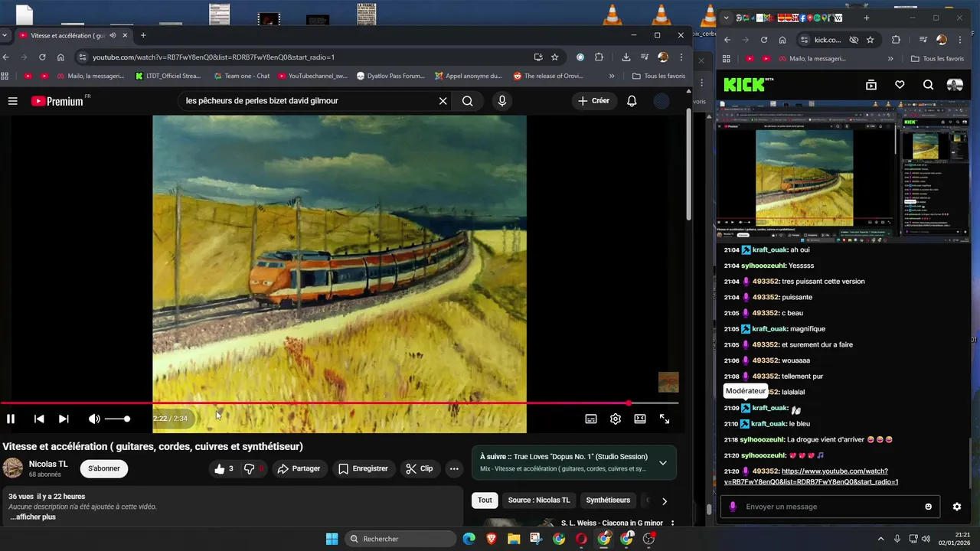
Task: Open YouTube player settings gear
Action: tap(616, 419)
